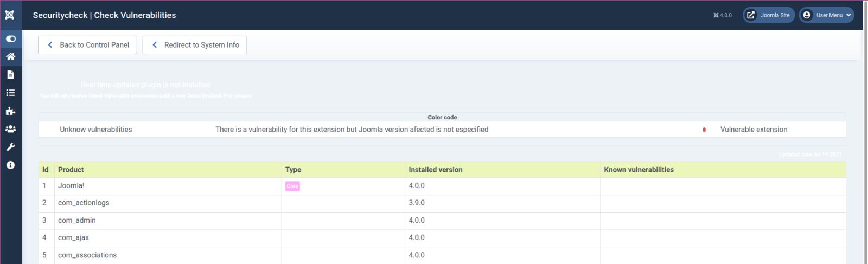
Task: Click the Joomla 4.0.0 version badge
Action: [723, 15]
